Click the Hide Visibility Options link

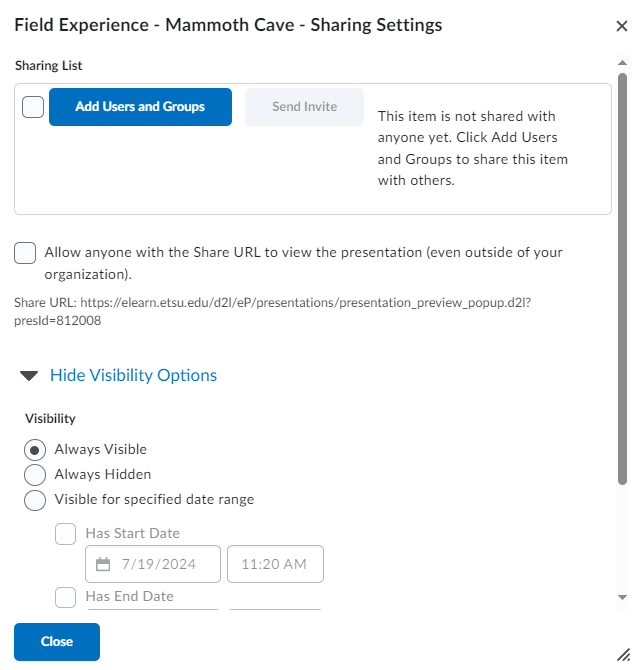(133, 376)
